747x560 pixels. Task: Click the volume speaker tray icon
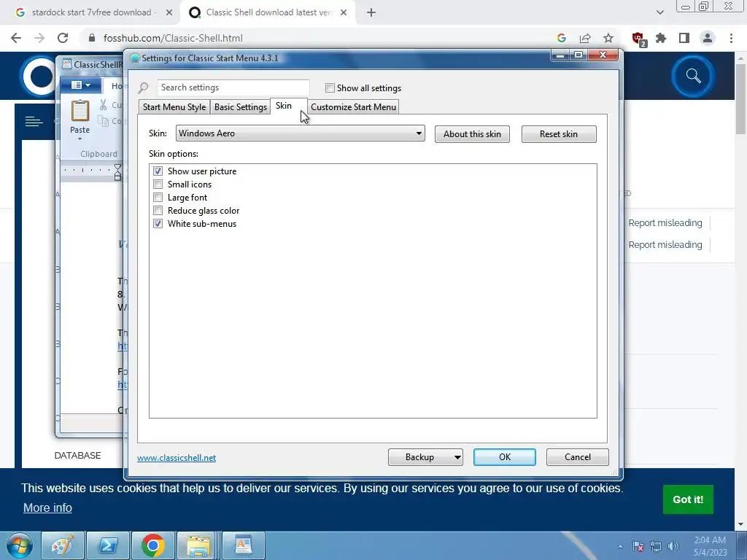point(673,547)
